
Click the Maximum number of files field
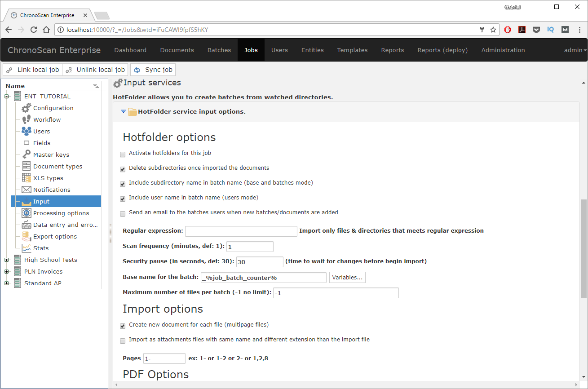coord(336,293)
